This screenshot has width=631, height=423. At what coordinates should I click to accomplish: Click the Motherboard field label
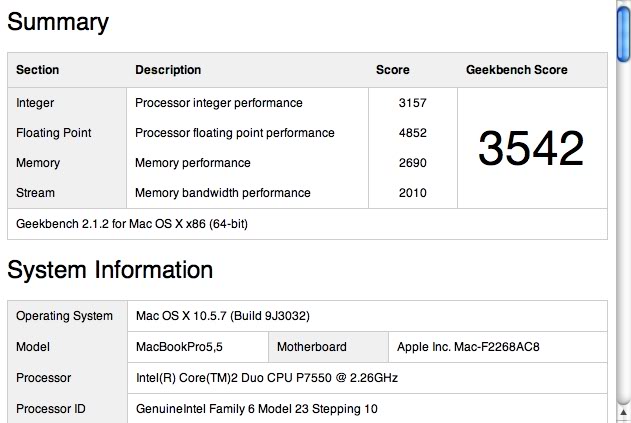(312, 347)
